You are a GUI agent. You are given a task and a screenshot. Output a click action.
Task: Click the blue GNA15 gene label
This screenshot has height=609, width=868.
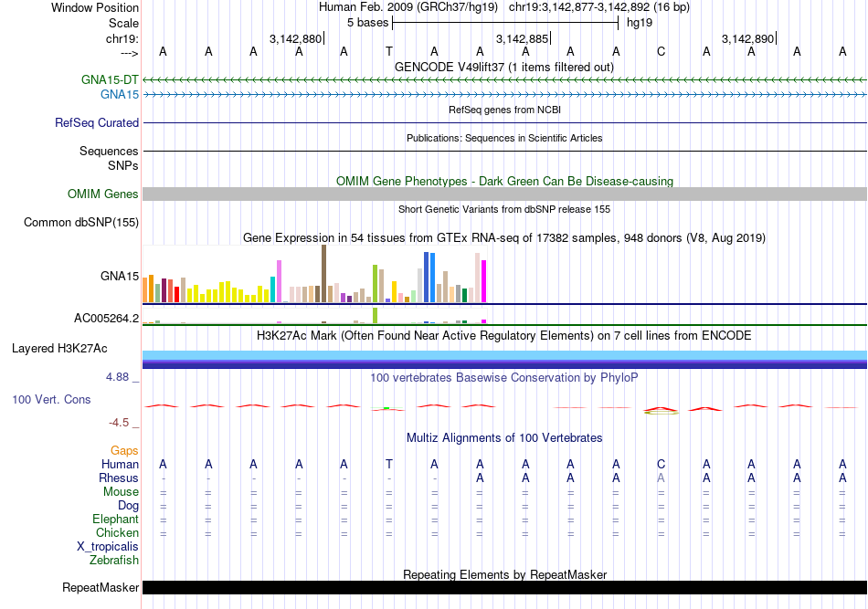point(120,95)
